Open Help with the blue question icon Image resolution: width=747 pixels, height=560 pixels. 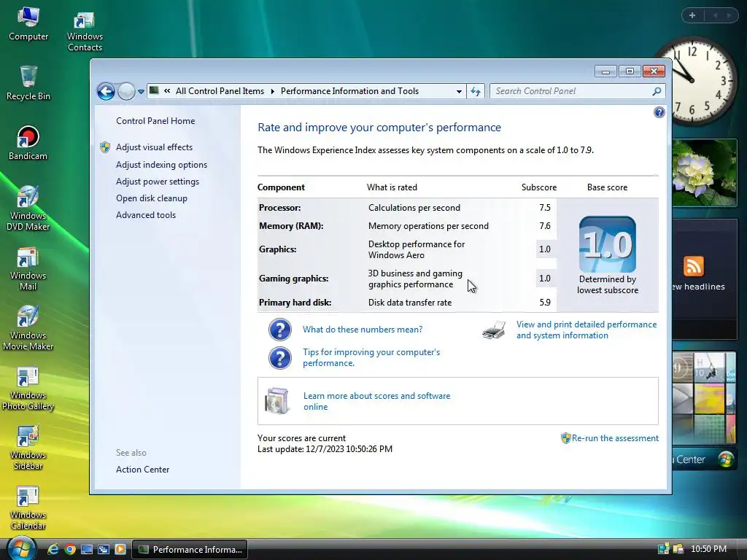[659, 112]
